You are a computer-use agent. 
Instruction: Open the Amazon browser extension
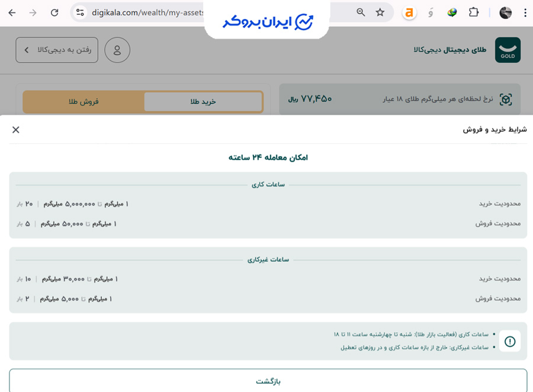(x=409, y=12)
